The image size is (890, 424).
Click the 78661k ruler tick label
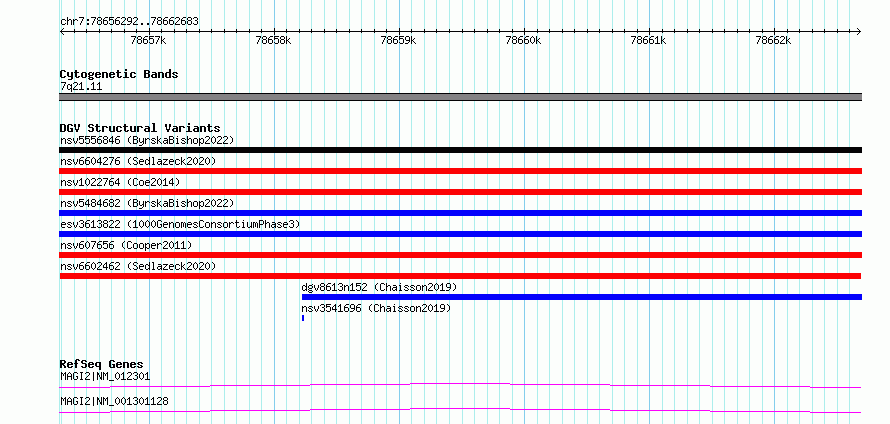click(648, 40)
